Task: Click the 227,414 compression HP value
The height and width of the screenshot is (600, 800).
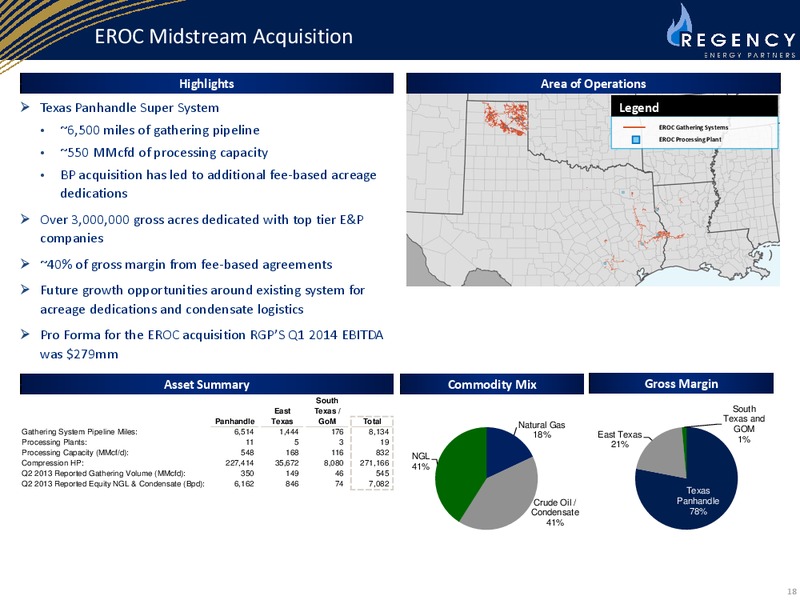Action: point(240,463)
